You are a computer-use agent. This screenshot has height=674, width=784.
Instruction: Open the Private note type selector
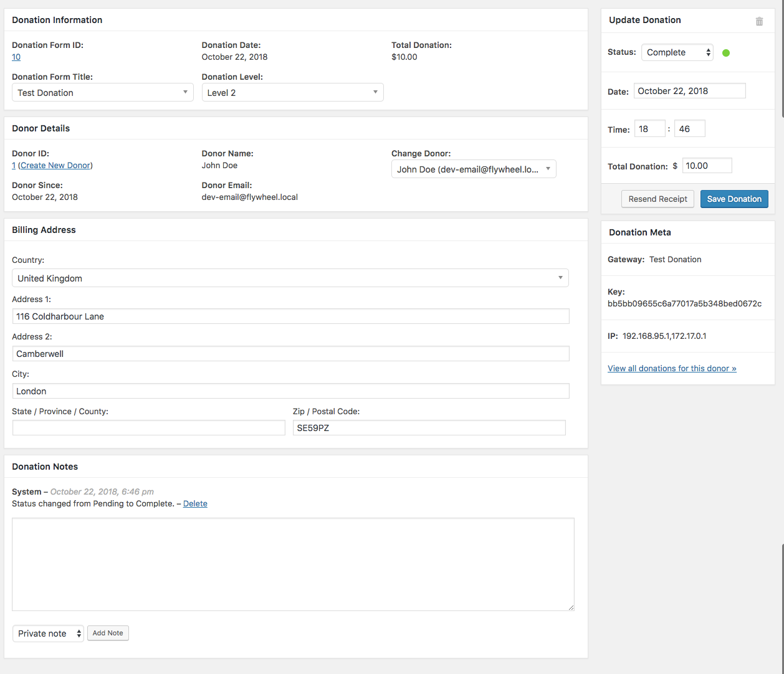point(48,634)
